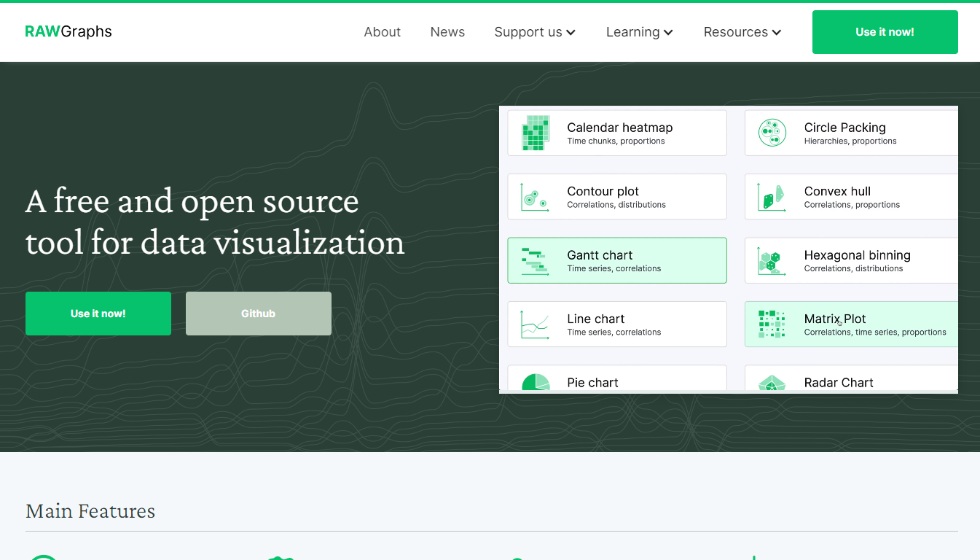Screen dimensions: 980x560
Task: Click 'Time chunks, proportions' subtitle
Action: click(x=616, y=141)
